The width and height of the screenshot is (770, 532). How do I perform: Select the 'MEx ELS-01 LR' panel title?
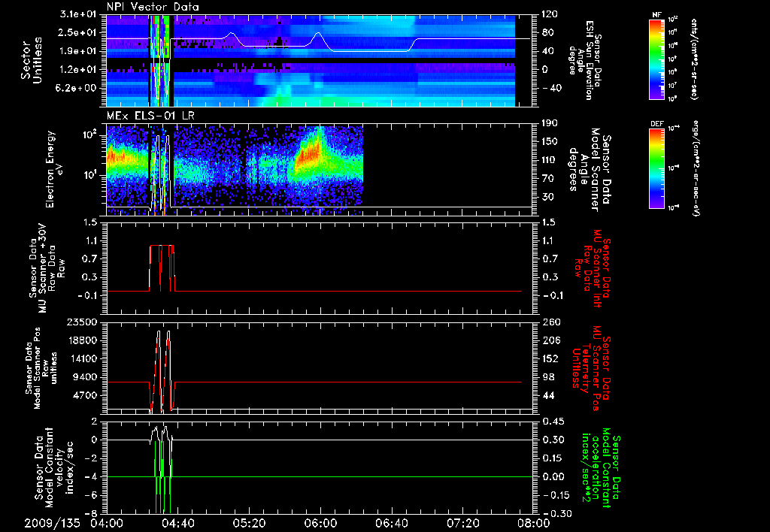150,116
